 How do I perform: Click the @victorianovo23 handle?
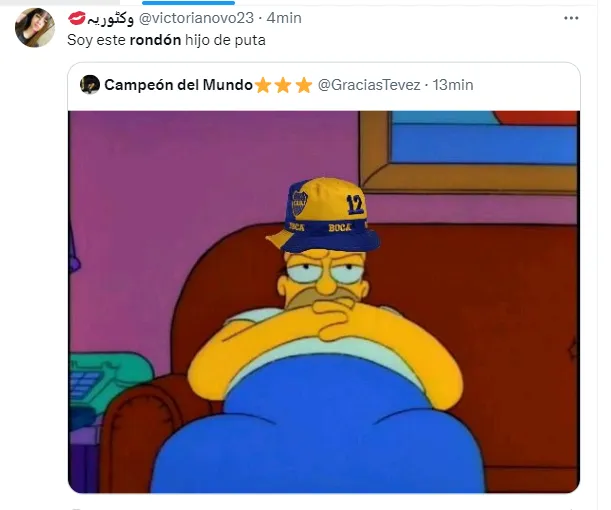tap(196, 18)
